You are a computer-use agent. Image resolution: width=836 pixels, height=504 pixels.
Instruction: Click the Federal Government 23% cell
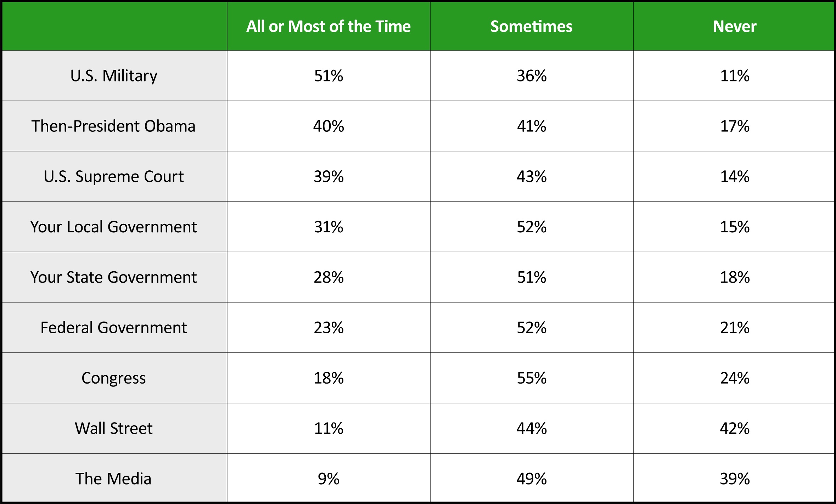[329, 328]
